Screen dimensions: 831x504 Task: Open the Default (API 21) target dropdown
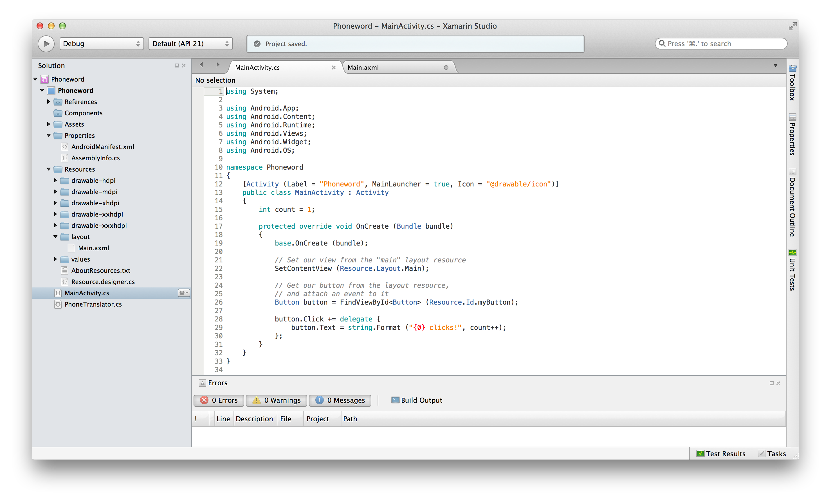point(190,44)
